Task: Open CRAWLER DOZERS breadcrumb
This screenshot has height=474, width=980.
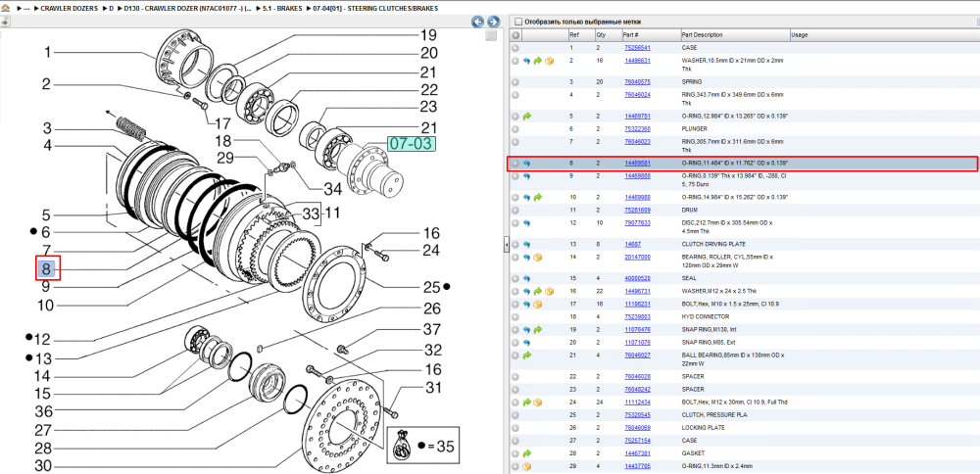Action: 69,9
